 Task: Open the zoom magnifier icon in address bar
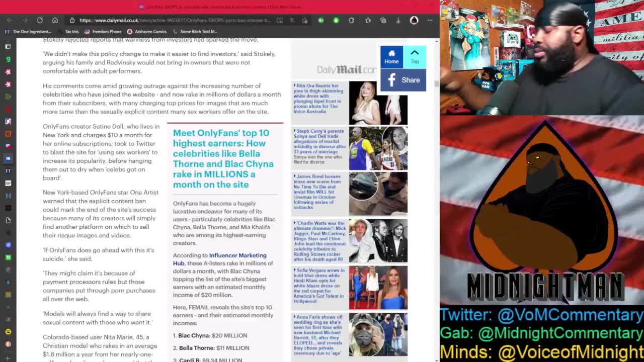point(292,20)
